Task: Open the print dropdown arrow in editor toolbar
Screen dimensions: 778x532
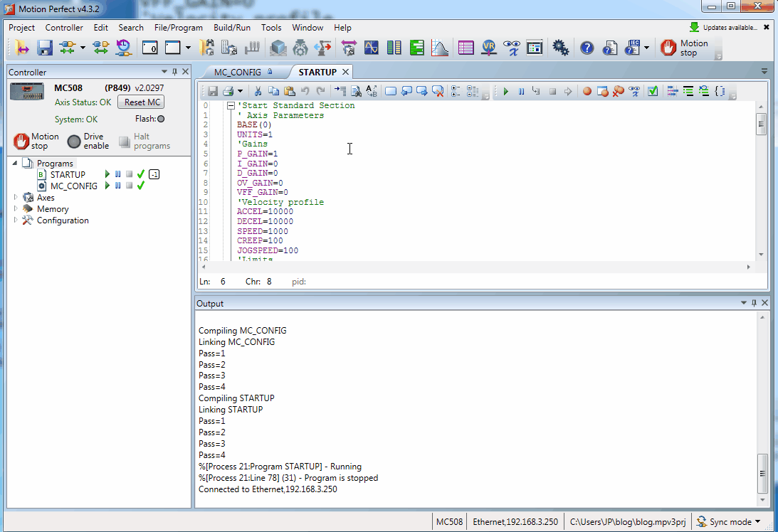Action: point(240,91)
